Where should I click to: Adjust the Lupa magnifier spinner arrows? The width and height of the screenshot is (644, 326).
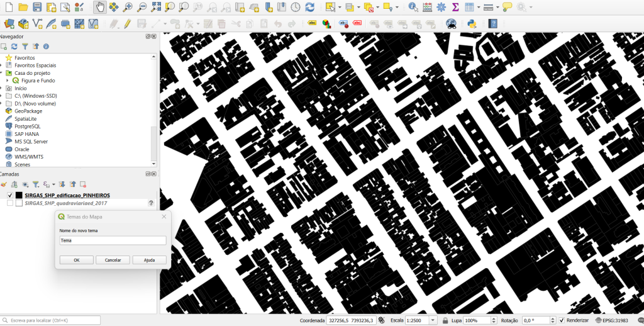pos(494,320)
